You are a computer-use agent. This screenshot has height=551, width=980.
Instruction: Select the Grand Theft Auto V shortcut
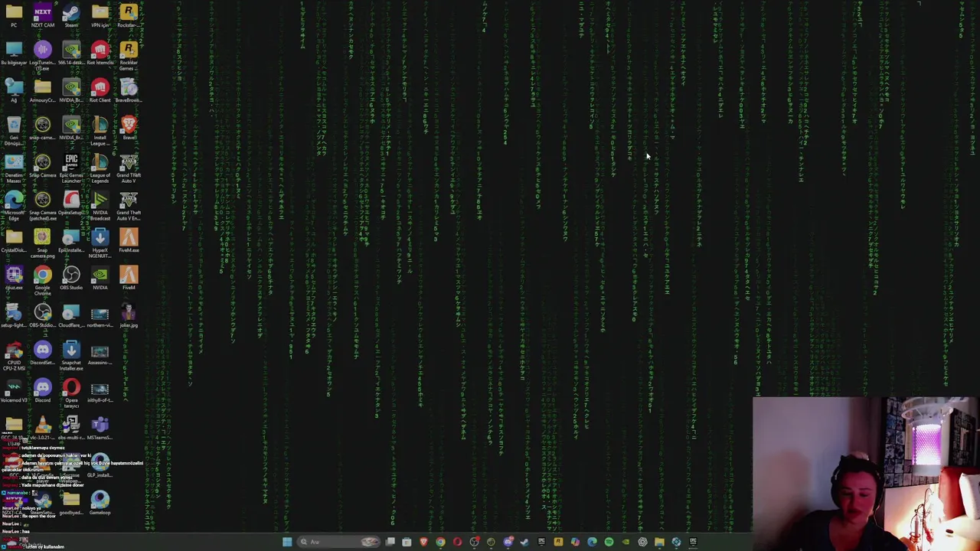pyautogui.click(x=129, y=168)
